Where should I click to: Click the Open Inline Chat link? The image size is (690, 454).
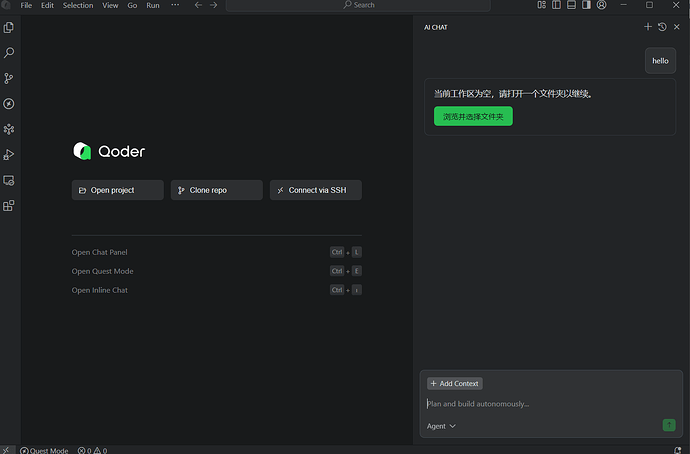coord(100,290)
